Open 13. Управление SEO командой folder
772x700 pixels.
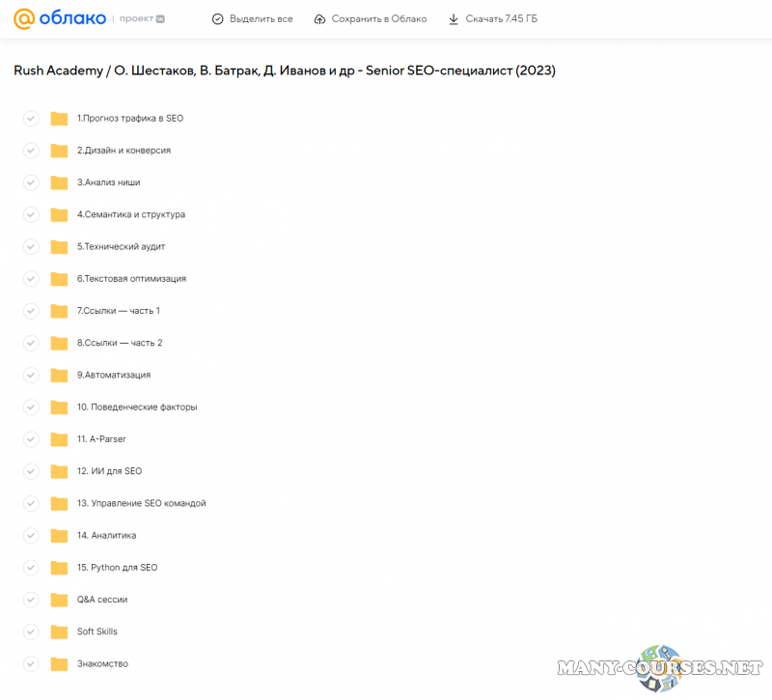141,503
